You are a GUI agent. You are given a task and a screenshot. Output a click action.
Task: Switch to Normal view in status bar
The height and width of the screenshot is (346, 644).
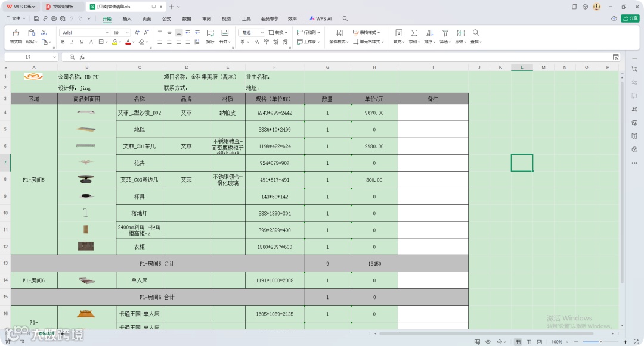(518, 341)
